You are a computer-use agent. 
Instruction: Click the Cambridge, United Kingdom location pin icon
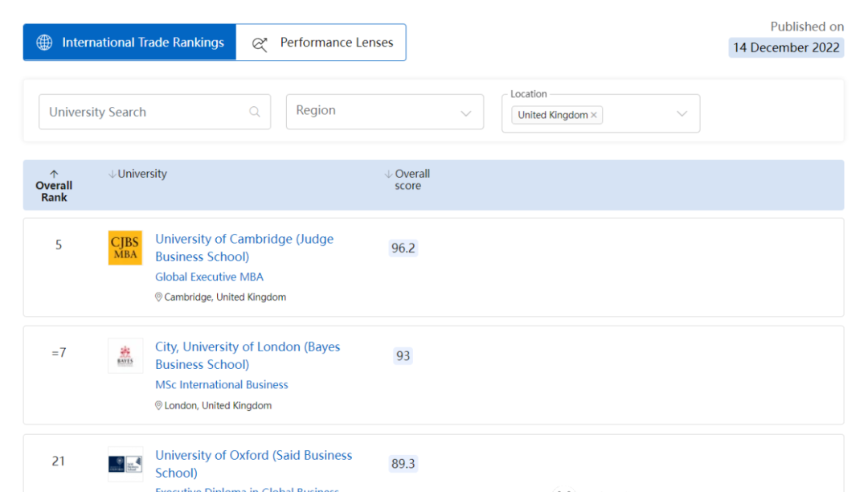[158, 297]
